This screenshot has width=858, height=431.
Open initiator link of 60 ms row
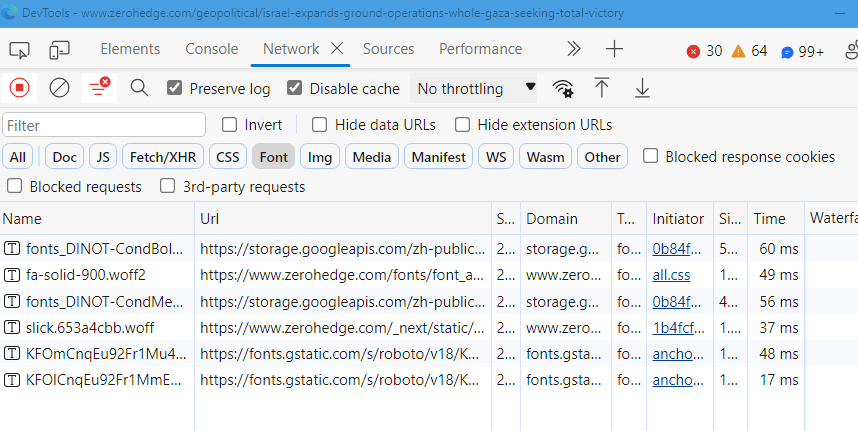coord(677,249)
